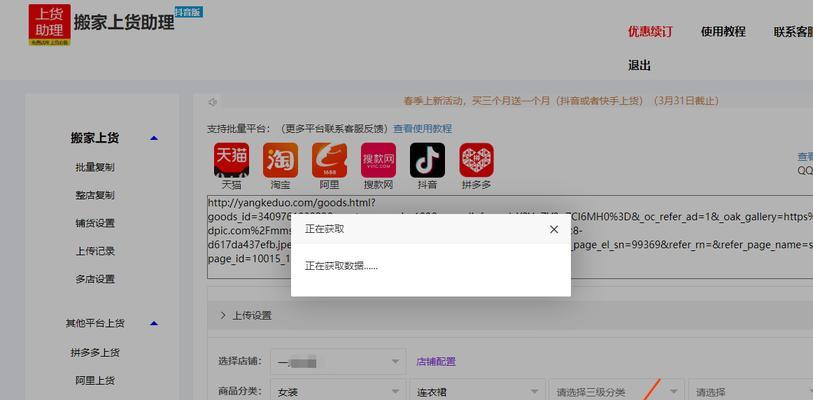Open the 连衣裙 category dropdown
Image resolution: width=813 pixels, height=400 pixels.
[x=477, y=392]
